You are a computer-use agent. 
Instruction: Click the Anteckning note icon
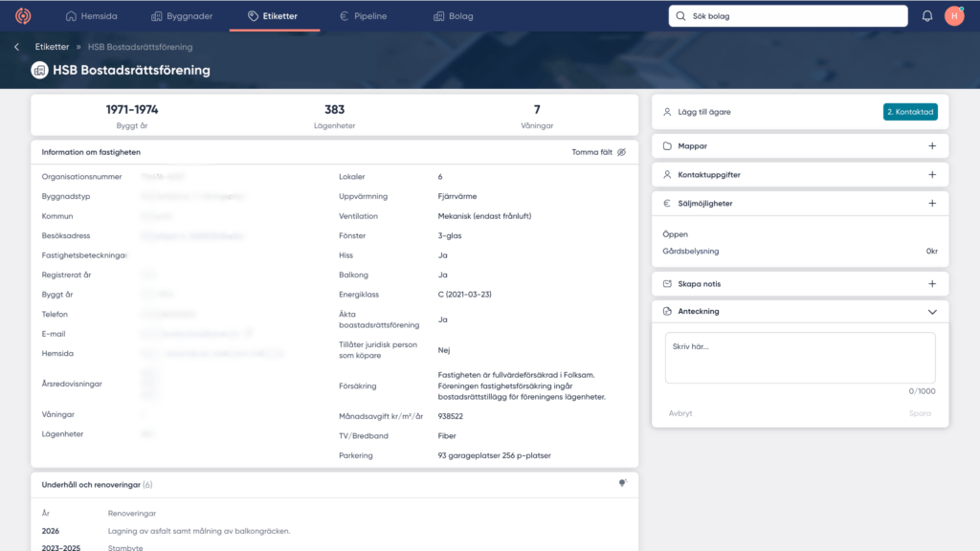click(x=667, y=311)
